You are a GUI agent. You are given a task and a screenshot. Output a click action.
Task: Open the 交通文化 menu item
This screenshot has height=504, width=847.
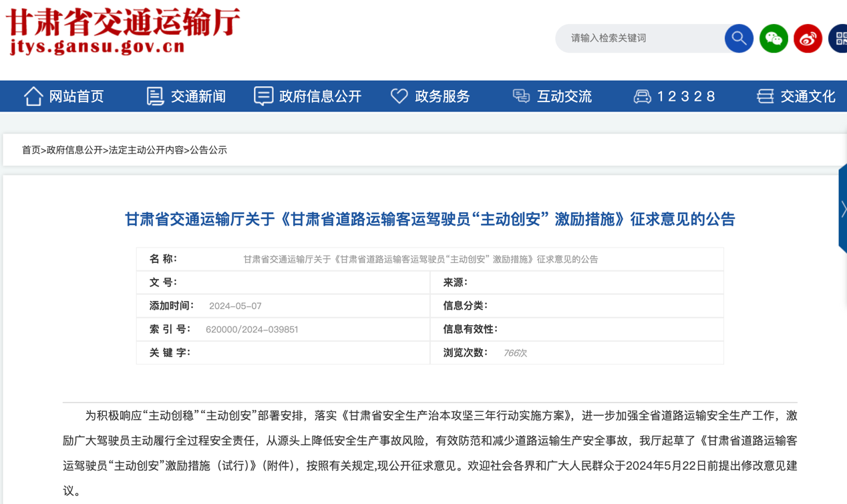coord(808,97)
